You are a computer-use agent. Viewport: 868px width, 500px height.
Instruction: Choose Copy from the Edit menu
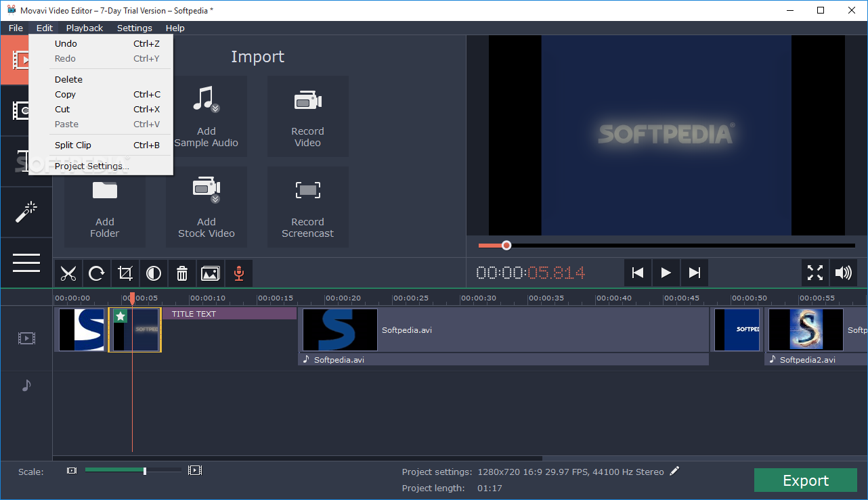tap(101, 94)
